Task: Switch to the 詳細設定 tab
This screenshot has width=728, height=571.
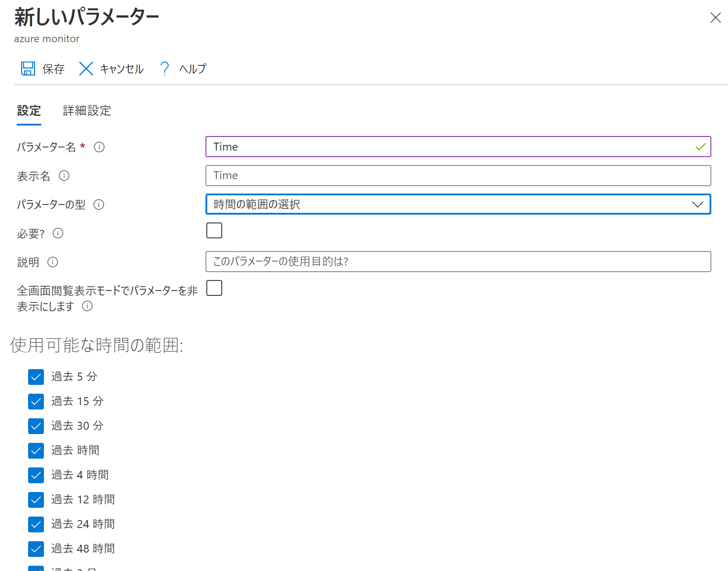Action: [x=87, y=111]
